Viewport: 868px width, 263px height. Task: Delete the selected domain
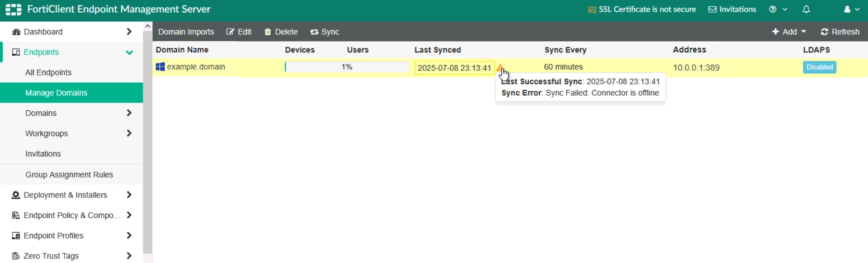(281, 32)
